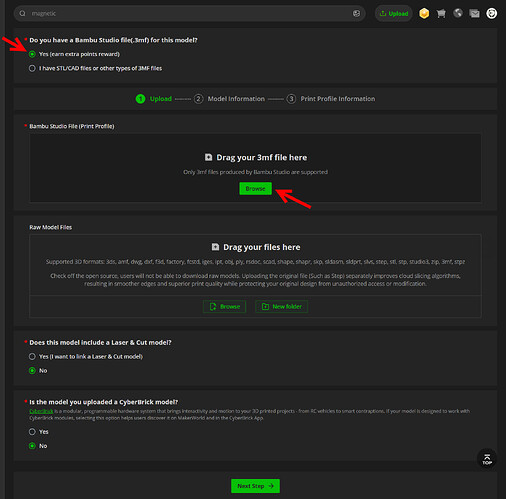Image resolution: width=506 pixels, height=499 pixels.
Task: Create a New folder for raw files
Action: [281, 307]
